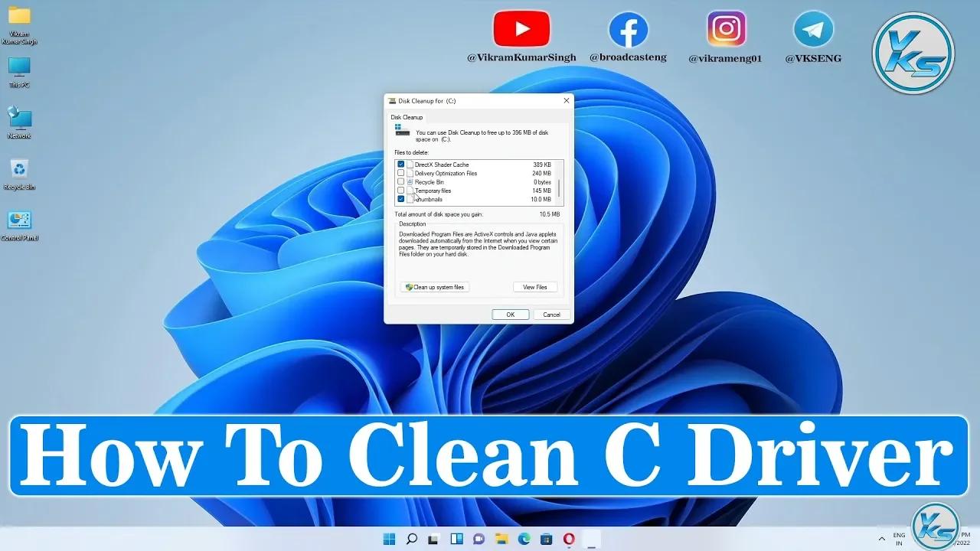
Task: Select the Recycle Bin desktop icon
Action: click(x=19, y=174)
